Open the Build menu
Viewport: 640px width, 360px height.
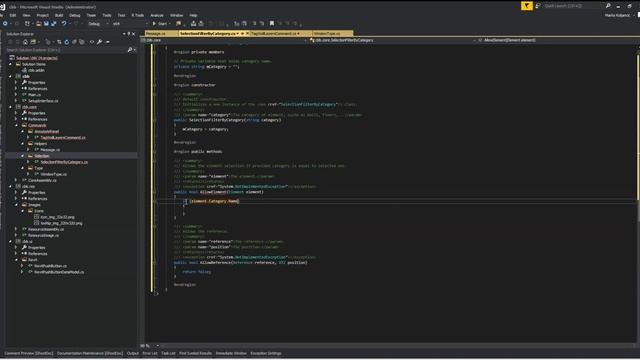coord(59,15)
